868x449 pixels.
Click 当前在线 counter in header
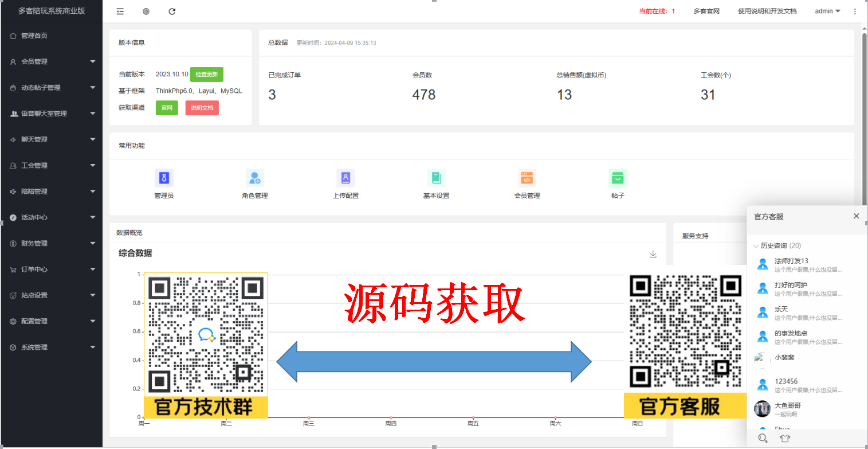657,11
